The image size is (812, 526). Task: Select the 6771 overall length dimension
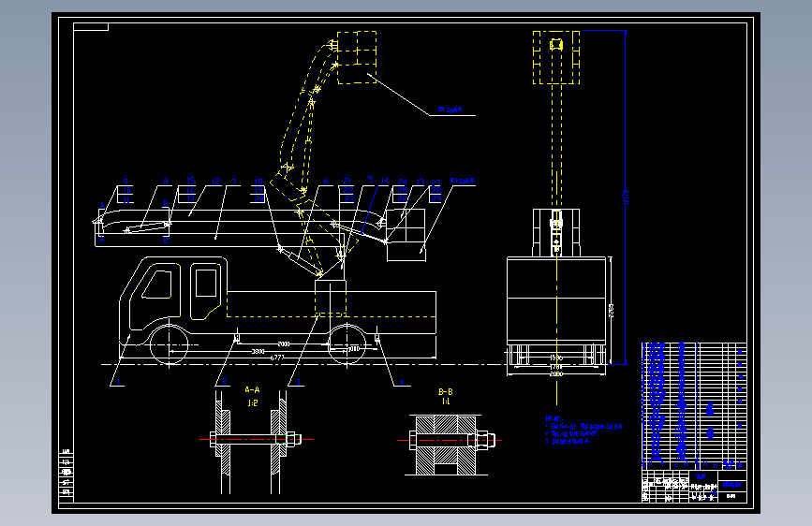(277, 358)
